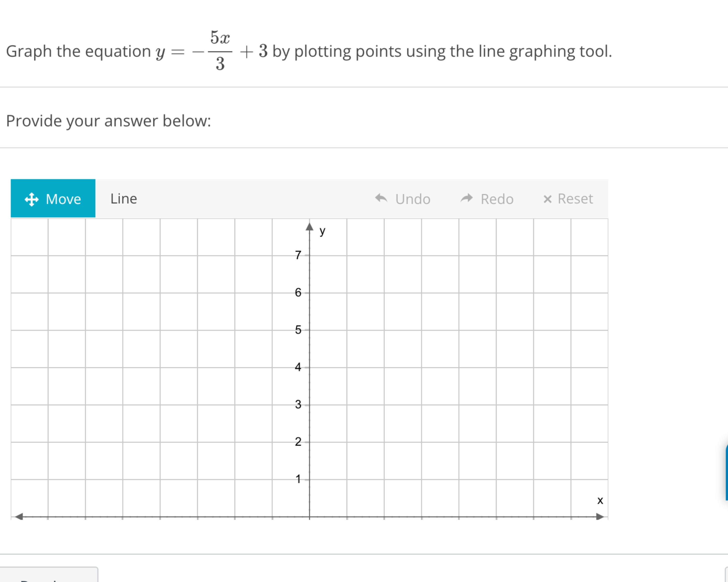Select the Move tool crosshair icon
Image resolution: width=728 pixels, height=582 pixels.
32,199
